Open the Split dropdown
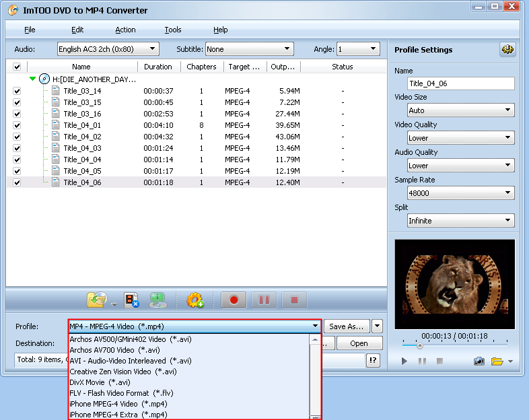529x420 pixels. point(461,221)
